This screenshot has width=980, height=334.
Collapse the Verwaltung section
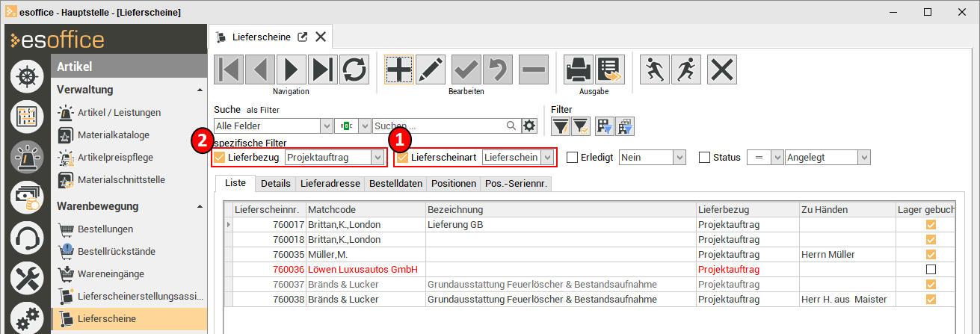200,90
